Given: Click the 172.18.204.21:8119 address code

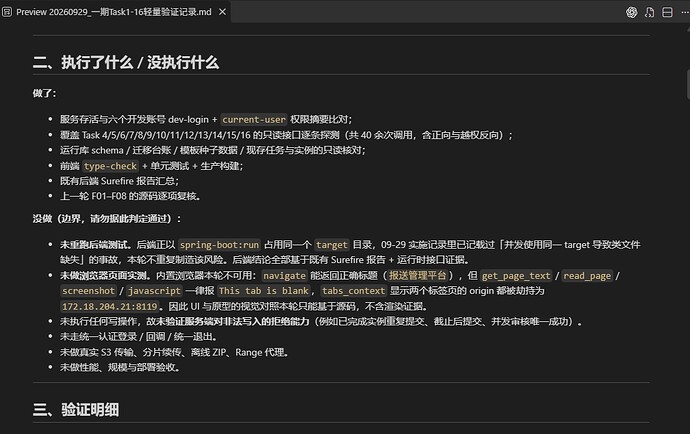Looking at the screenshot, I should (110, 306).
